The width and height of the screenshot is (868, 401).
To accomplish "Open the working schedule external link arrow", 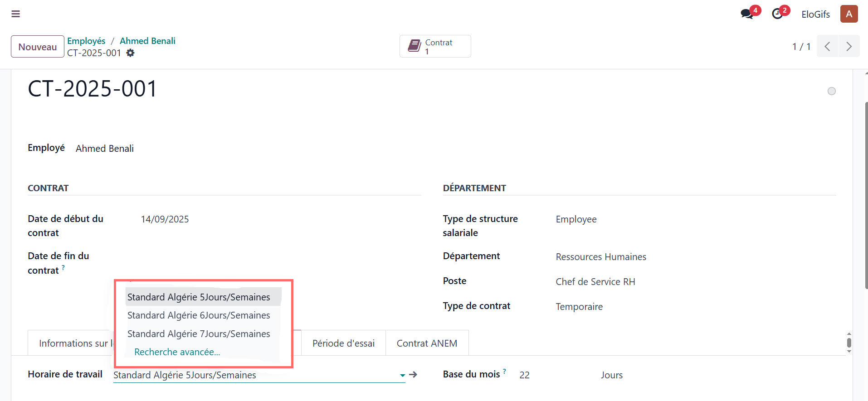I will [413, 375].
